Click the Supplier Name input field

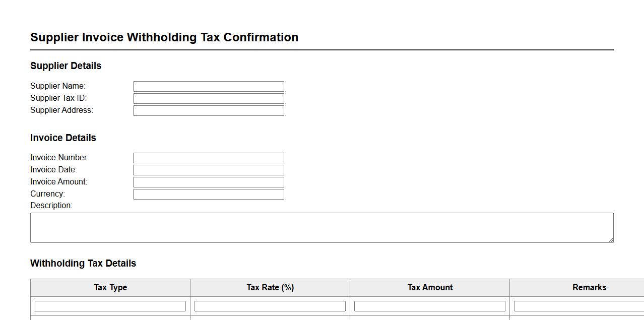208,86
